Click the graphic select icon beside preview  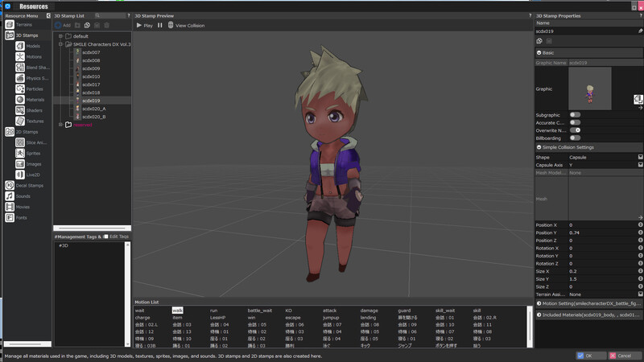pos(638,99)
